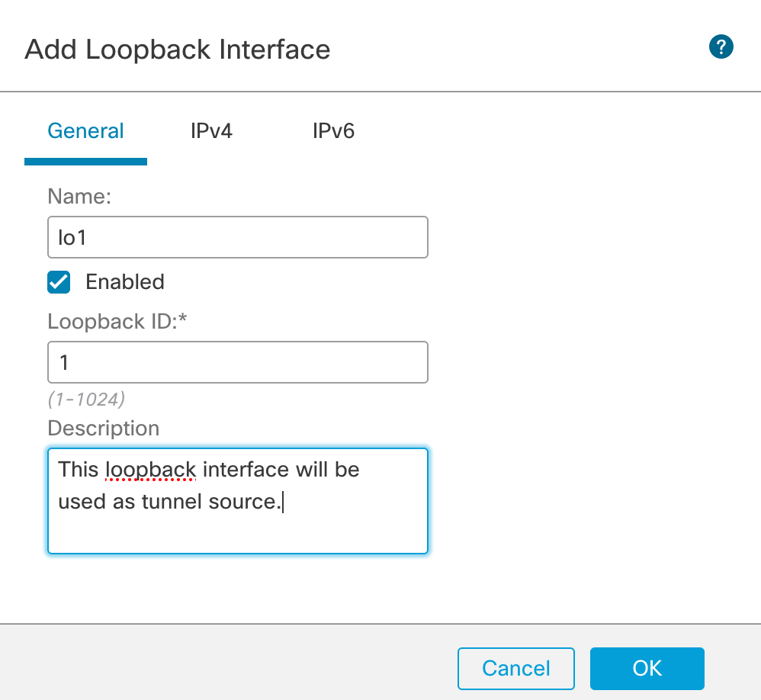Uncheck the Enabled checkbox
The height and width of the screenshot is (700, 761).
click(59, 282)
